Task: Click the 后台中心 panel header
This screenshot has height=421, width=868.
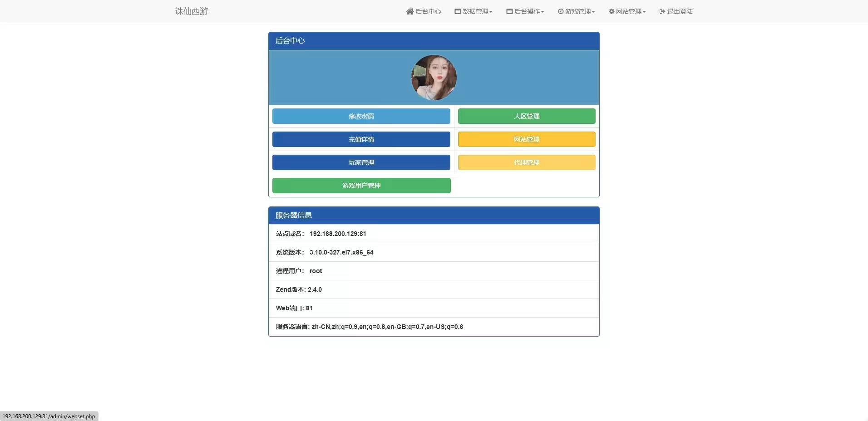Action: [x=434, y=41]
